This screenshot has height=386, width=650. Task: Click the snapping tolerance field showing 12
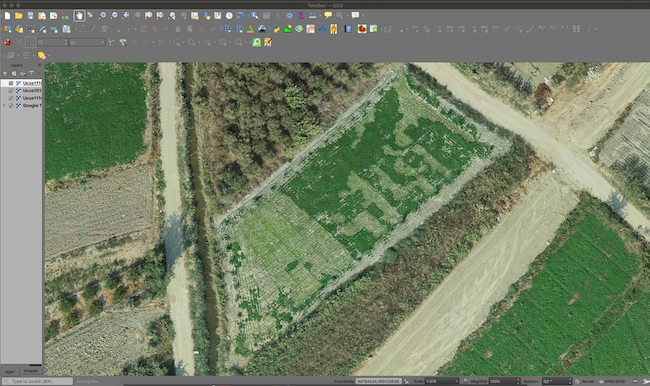(x=52, y=42)
